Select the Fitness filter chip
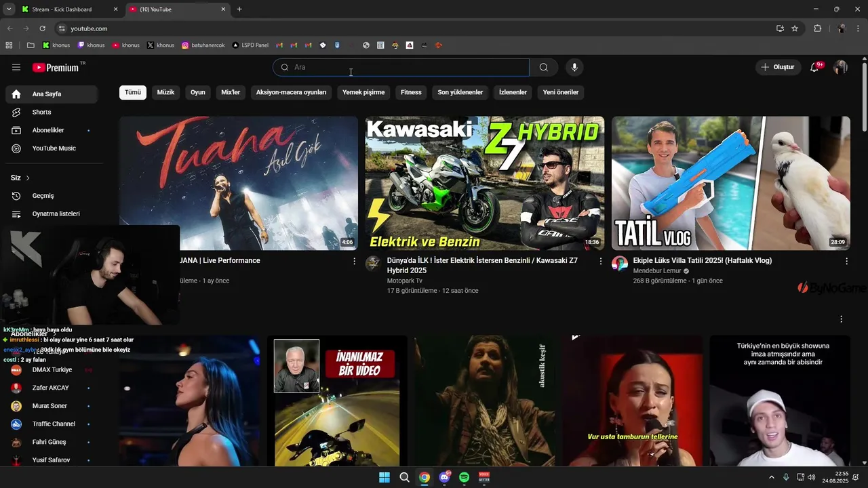This screenshot has width=868, height=488. (411, 92)
